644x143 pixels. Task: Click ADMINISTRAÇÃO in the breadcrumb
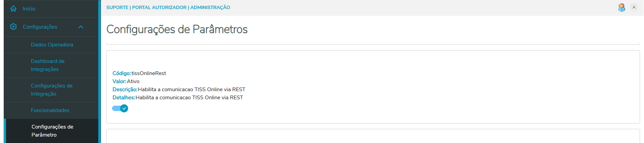210,7
